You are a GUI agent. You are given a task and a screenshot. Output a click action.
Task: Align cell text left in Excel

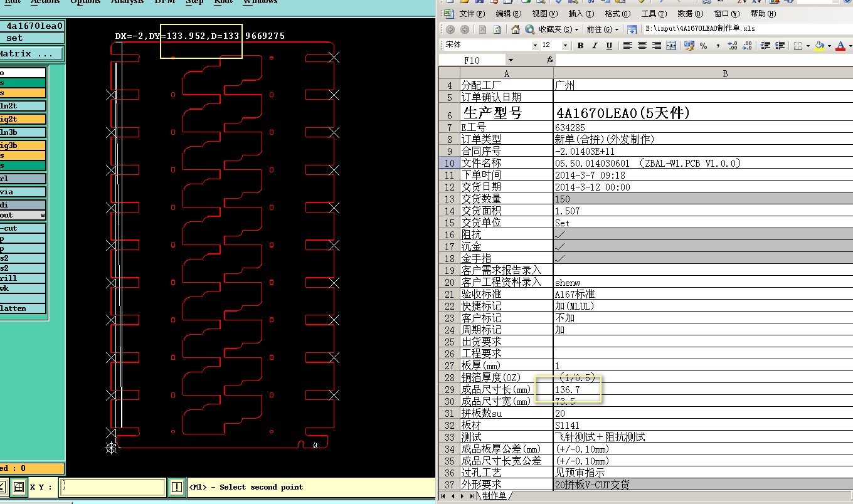(628, 46)
